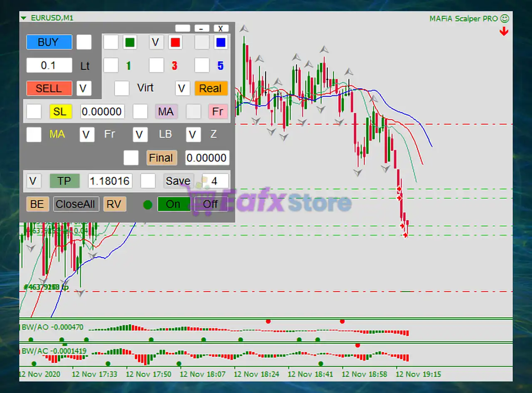Screen dimensions: 532x393
Task: Click the lot size field showing 0.1
Action: [x=49, y=66]
